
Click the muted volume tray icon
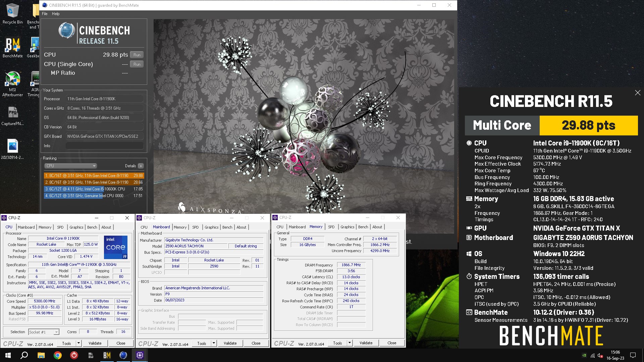point(600,356)
